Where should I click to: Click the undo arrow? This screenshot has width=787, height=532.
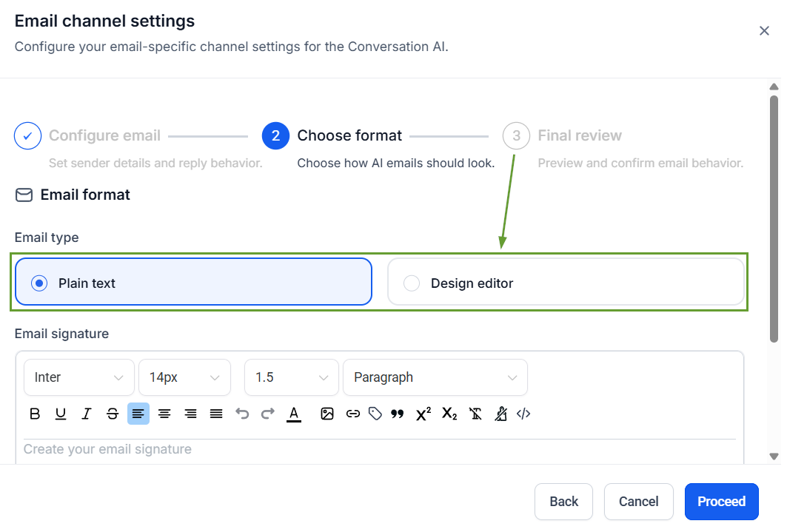coord(242,414)
